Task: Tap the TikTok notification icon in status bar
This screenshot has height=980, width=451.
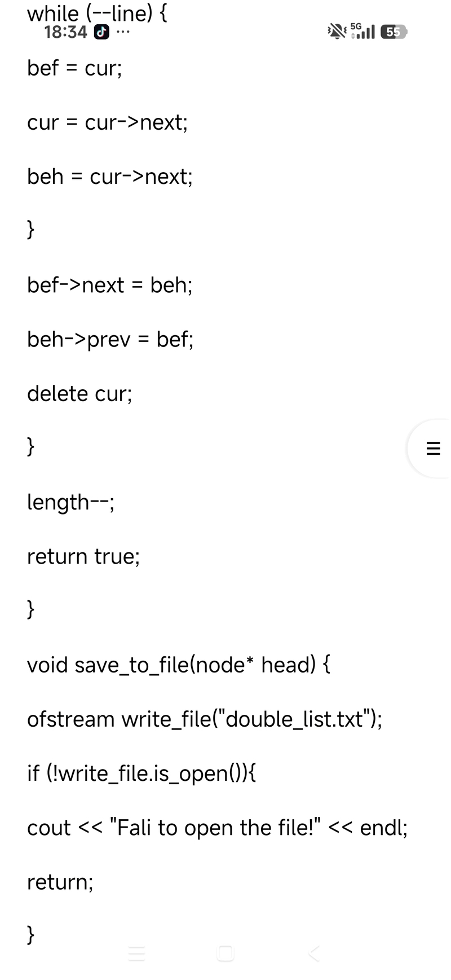Action: 101,32
